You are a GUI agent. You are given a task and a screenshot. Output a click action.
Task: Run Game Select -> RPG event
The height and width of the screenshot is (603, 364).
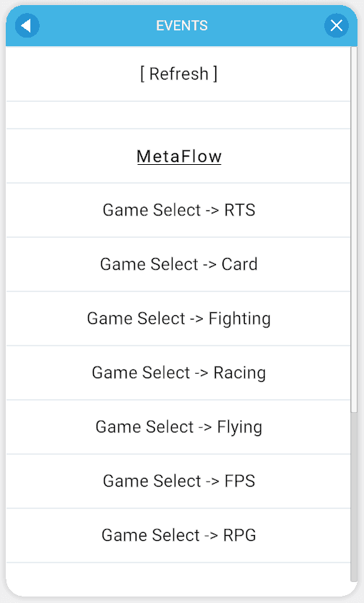coord(178,536)
